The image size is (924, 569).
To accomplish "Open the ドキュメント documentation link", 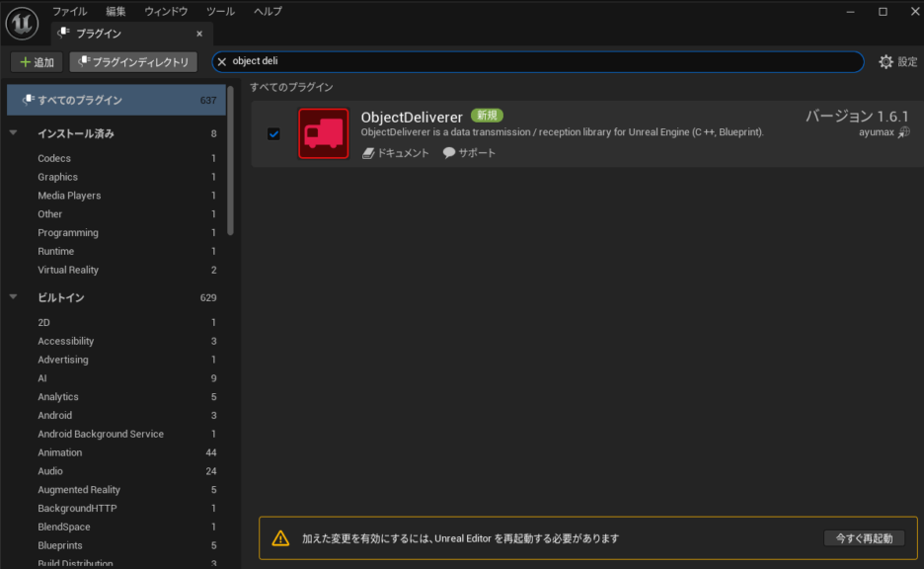I will (396, 153).
